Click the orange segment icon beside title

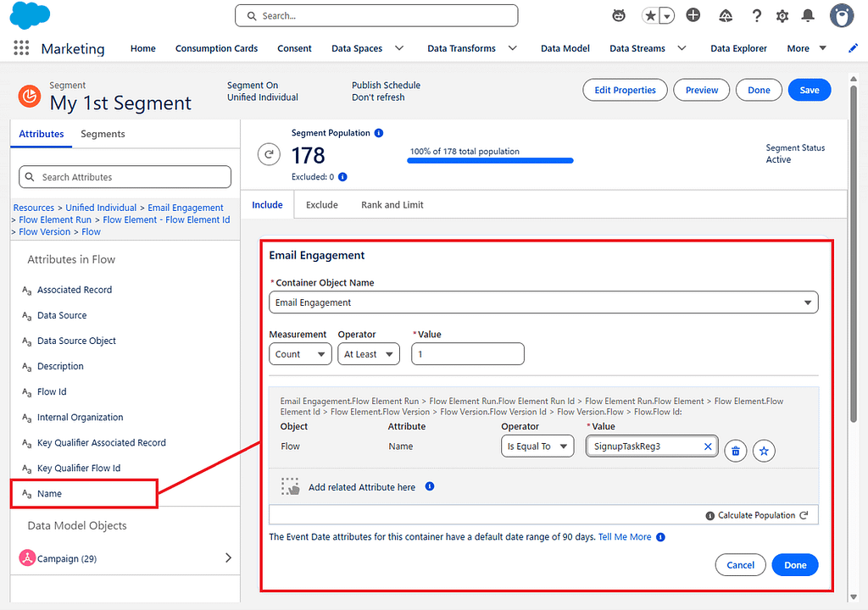tap(30, 96)
